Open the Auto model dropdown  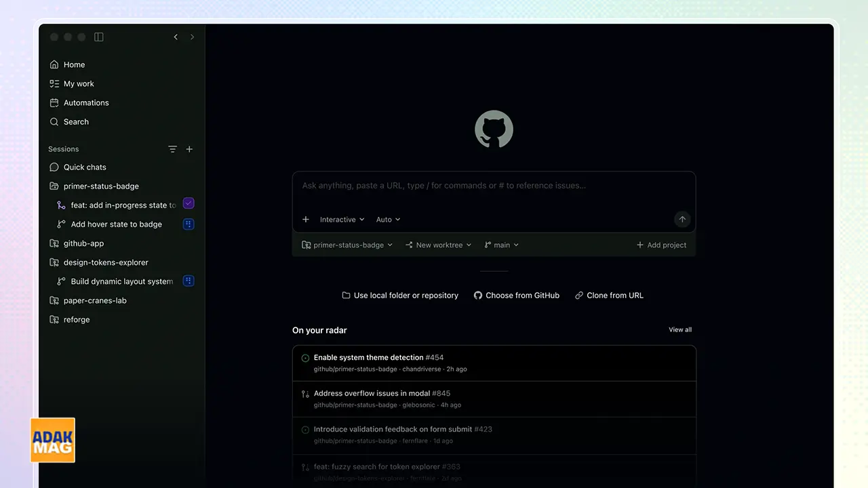click(x=388, y=220)
